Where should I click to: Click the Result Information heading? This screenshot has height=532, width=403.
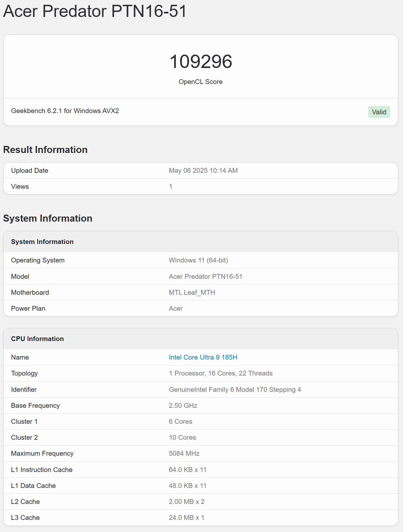click(45, 149)
